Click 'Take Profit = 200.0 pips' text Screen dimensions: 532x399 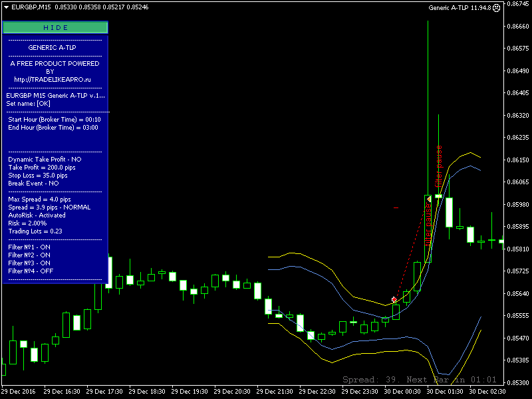click(42, 168)
